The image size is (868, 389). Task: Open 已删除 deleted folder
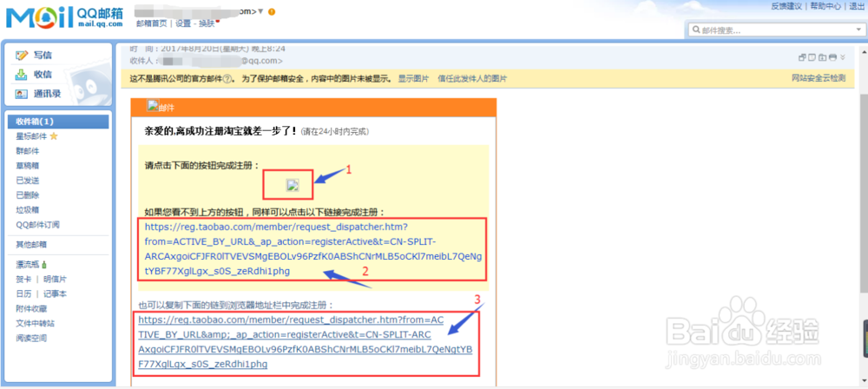click(x=28, y=195)
